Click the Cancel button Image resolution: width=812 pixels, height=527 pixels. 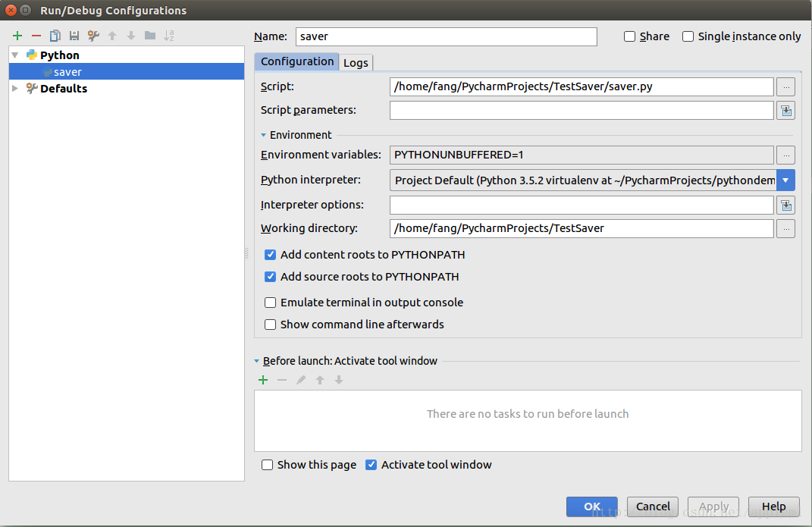(653, 507)
